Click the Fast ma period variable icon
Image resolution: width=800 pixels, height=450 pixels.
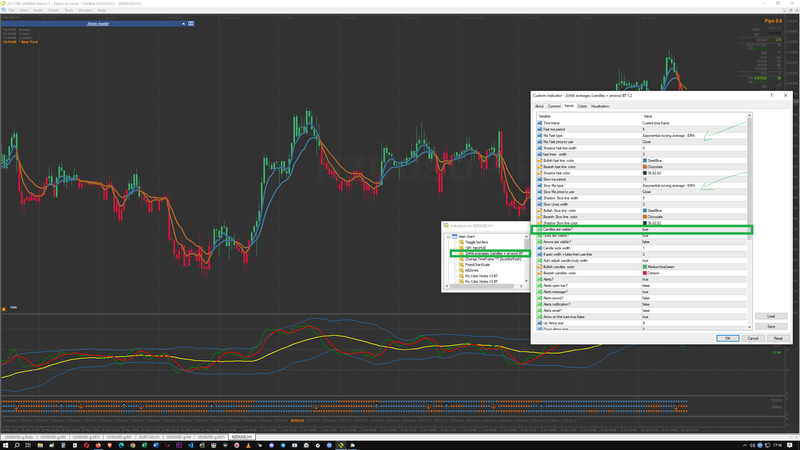[540, 129]
